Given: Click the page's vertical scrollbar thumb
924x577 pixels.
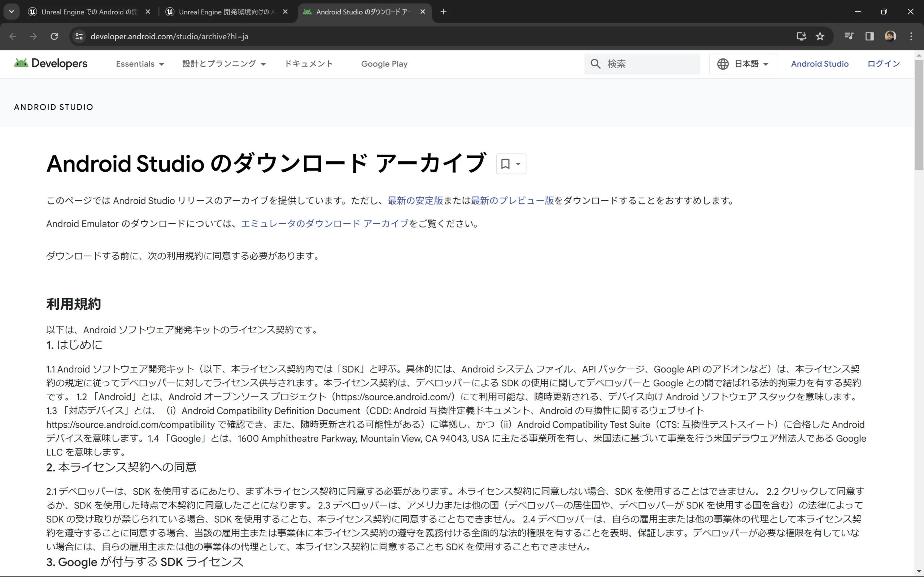Looking at the screenshot, I should (x=919, y=114).
